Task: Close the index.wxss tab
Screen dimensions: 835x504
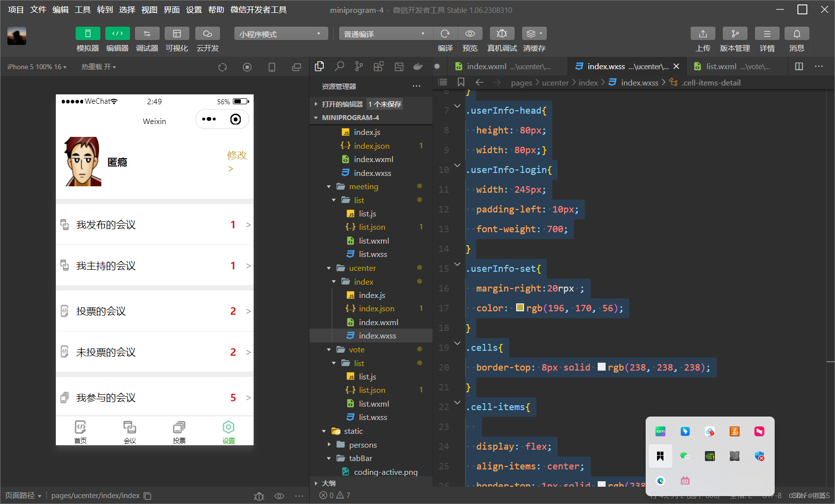Action: point(676,66)
